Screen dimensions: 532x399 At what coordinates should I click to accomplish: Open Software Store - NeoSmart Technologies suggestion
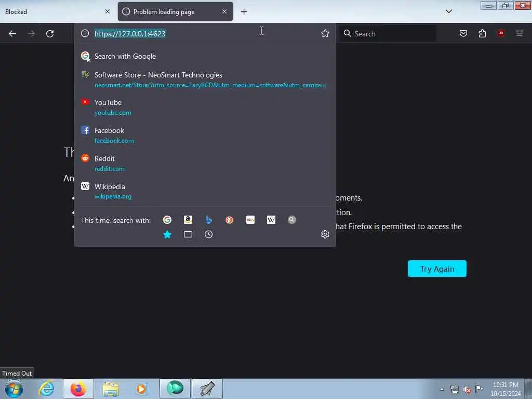click(x=205, y=79)
